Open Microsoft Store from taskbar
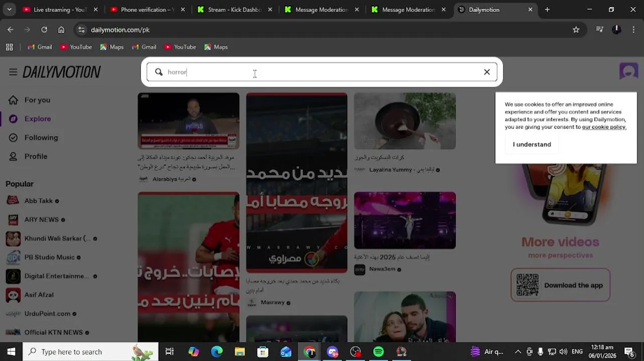Viewport: 644px width, 361px height. pos(263,351)
